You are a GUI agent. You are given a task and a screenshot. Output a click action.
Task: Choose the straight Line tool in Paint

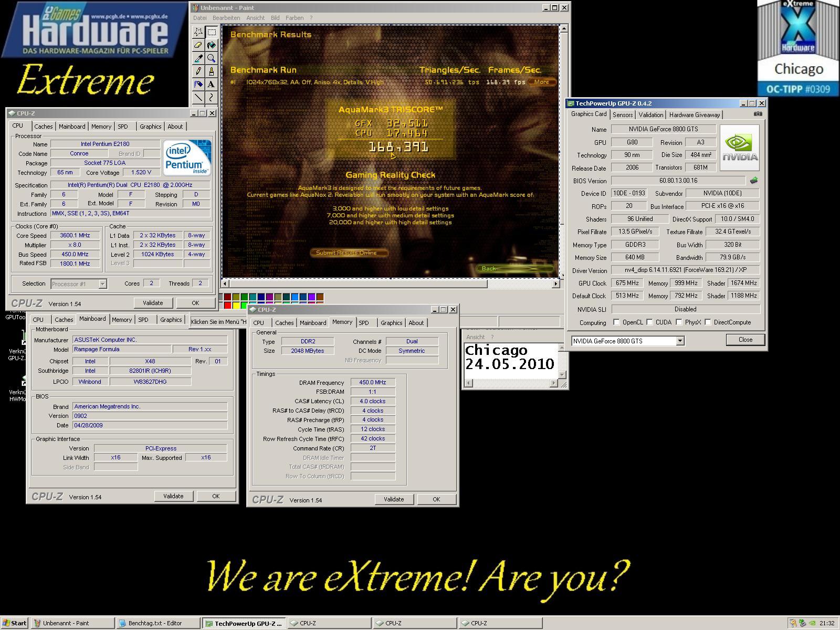pyautogui.click(x=198, y=97)
